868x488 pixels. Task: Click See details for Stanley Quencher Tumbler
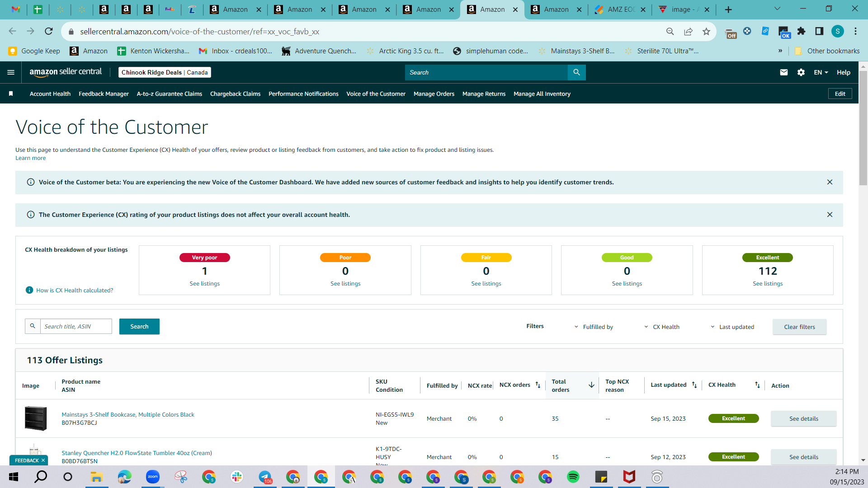tap(803, 457)
